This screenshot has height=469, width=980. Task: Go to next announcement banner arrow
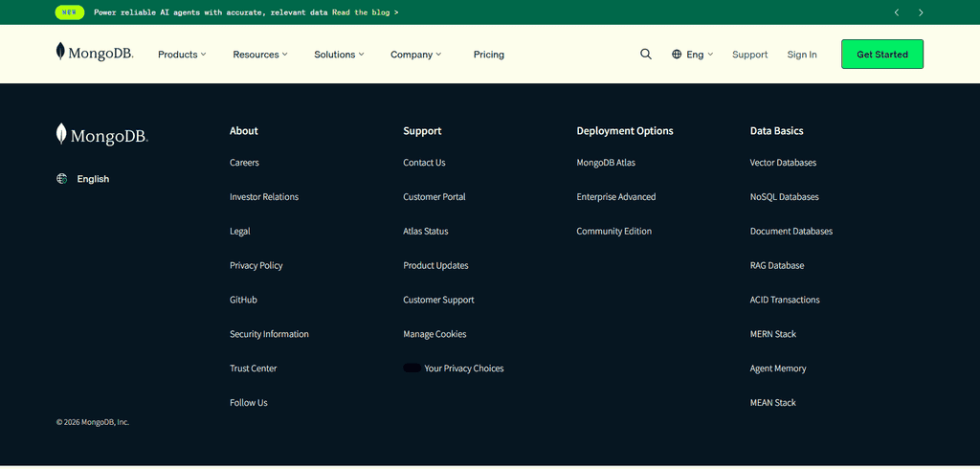click(x=921, y=12)
